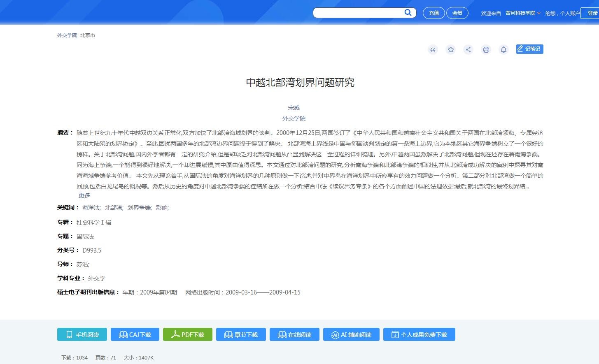Viewport: 599px width, 364px height.
Task: Click the search magnifier icon
Action: point(408,13)
